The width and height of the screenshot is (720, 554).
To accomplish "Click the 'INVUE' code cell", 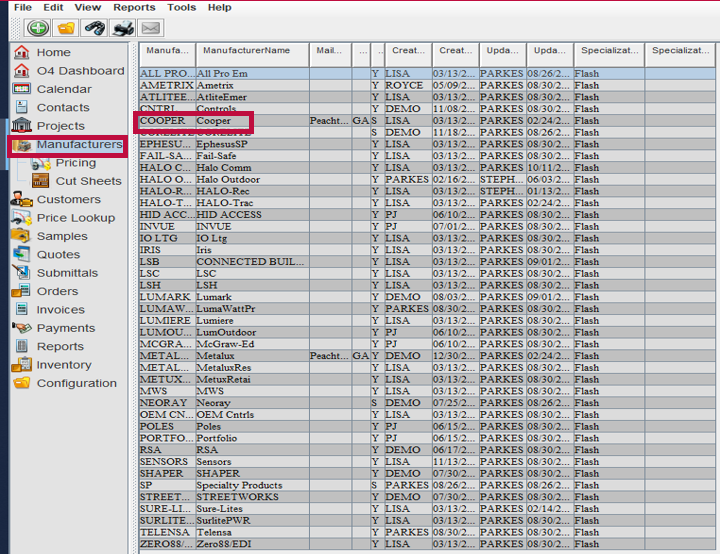I will 168,226.
